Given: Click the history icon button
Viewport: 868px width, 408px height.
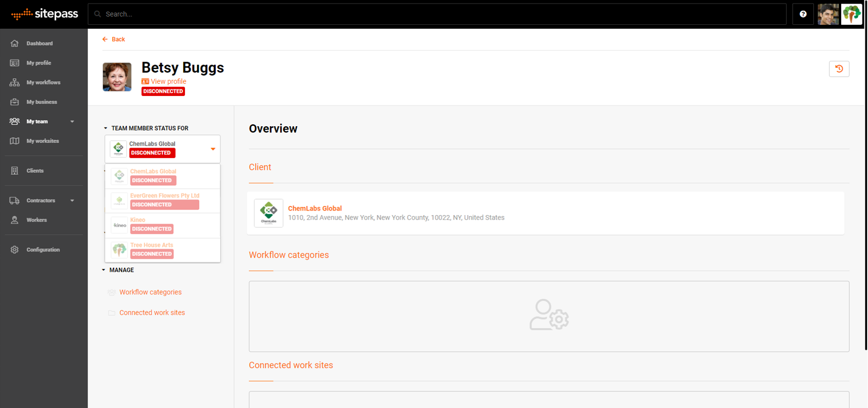Looking at the screenshot, I should point(839,69).
